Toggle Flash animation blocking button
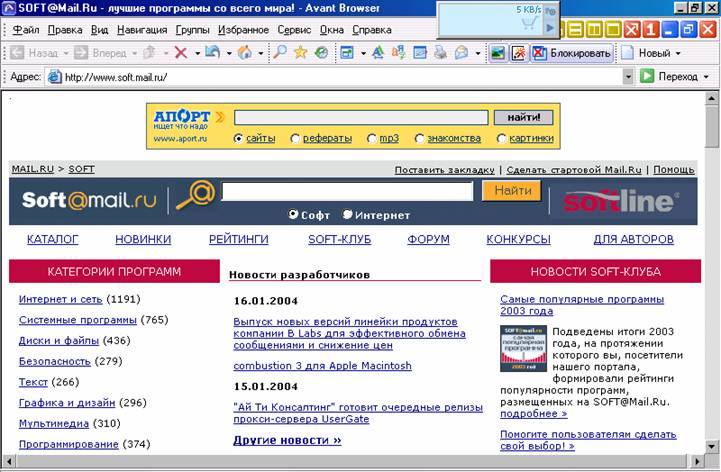721x472 pixels. 519,53
